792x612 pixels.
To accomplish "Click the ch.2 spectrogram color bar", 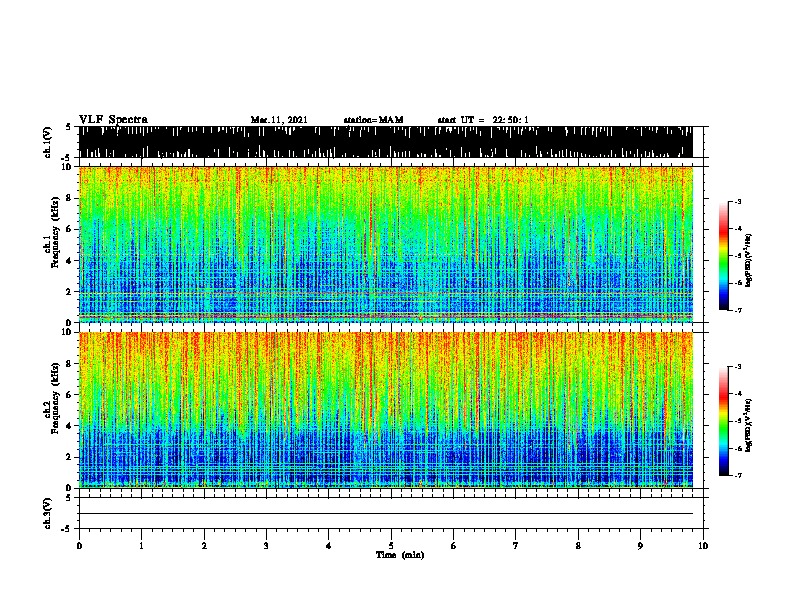I will (724, 421).
